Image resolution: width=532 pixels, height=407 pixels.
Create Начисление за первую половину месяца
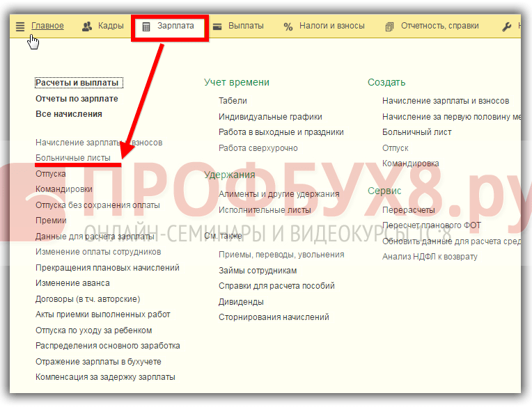tap(451, 117)
